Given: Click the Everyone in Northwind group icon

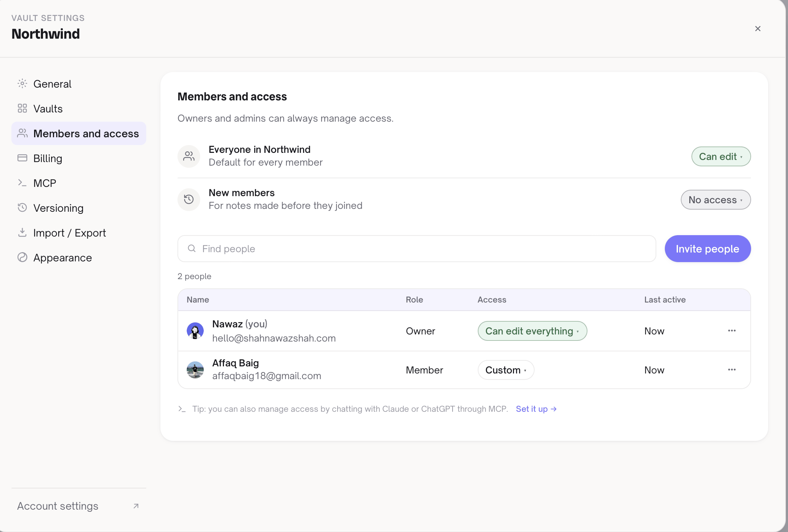Looking at the screenshot, I should pyautogui.click(x=189, y=156).
